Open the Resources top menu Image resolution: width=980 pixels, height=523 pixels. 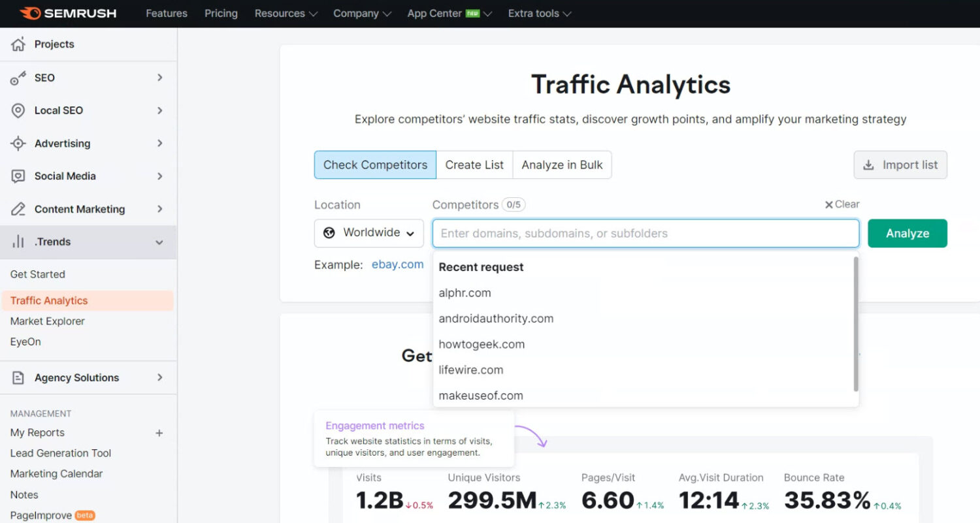coord(286,13)
